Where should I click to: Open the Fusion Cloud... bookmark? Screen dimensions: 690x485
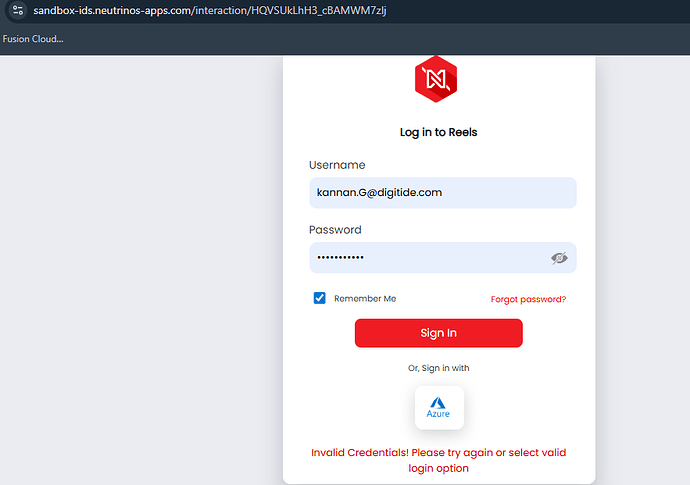[x=33, y=39]
